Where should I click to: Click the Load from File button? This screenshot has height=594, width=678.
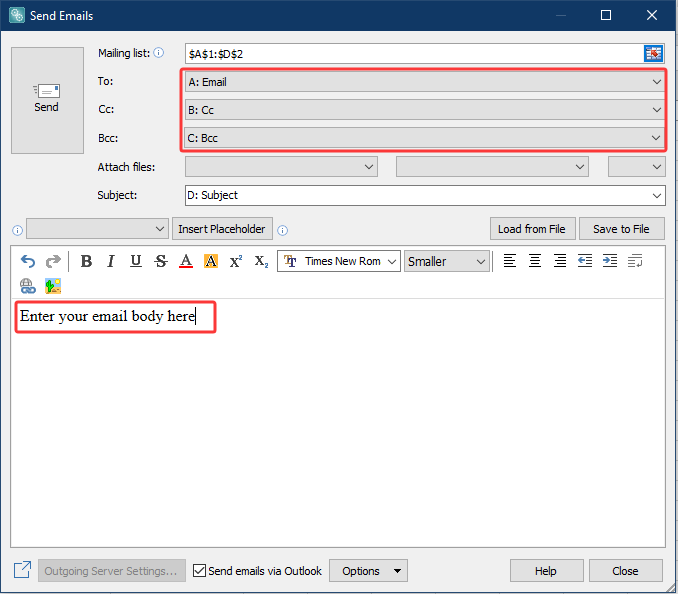532,229
